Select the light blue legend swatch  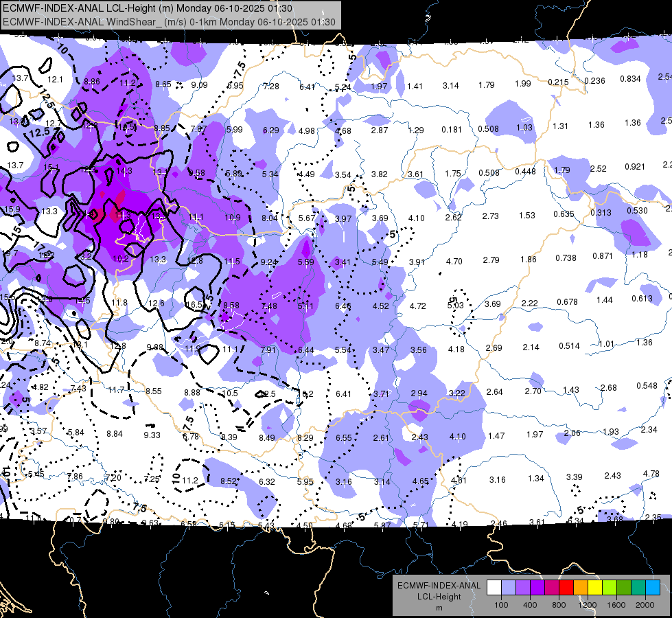click(509, 588)
